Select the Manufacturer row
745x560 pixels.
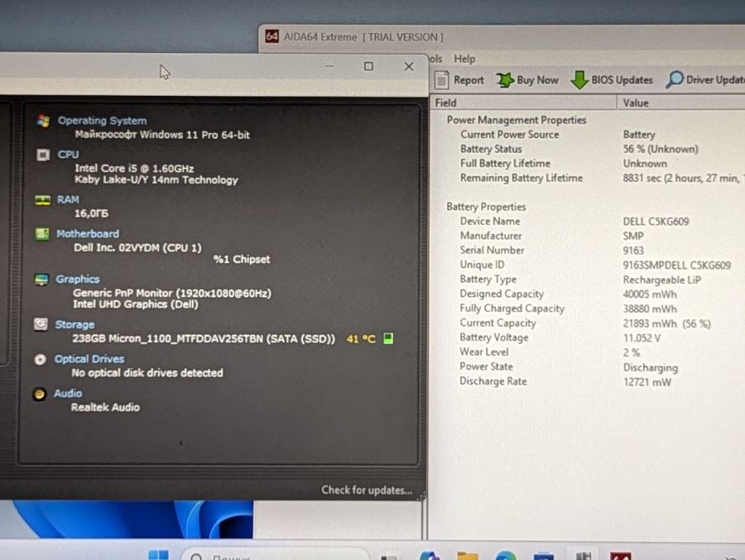(x=587, y=236)
